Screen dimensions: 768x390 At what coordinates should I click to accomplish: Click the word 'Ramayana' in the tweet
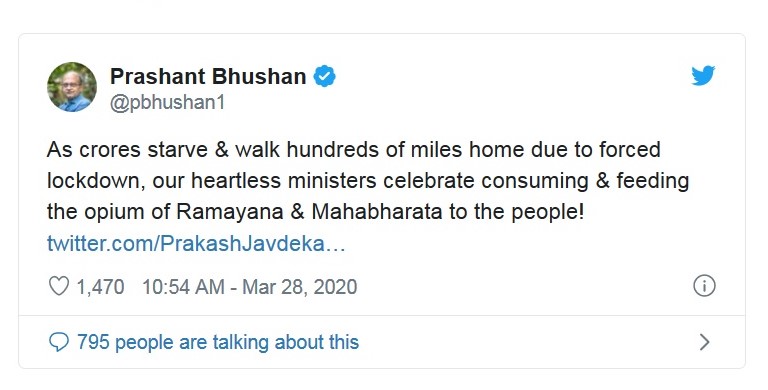230,212
